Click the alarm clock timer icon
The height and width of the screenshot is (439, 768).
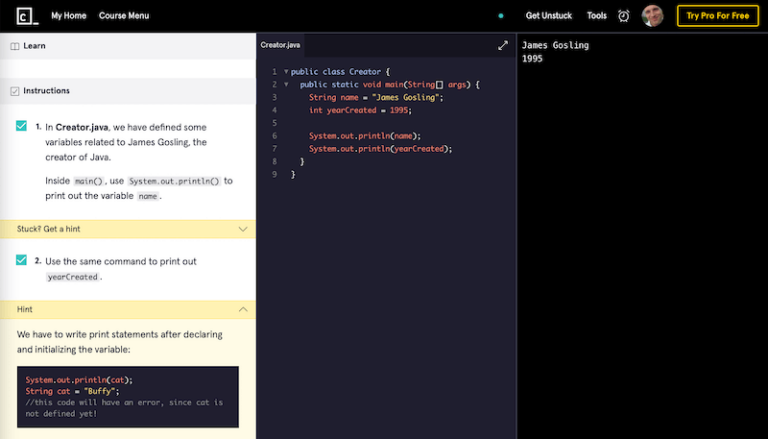(x=624, y=16)
